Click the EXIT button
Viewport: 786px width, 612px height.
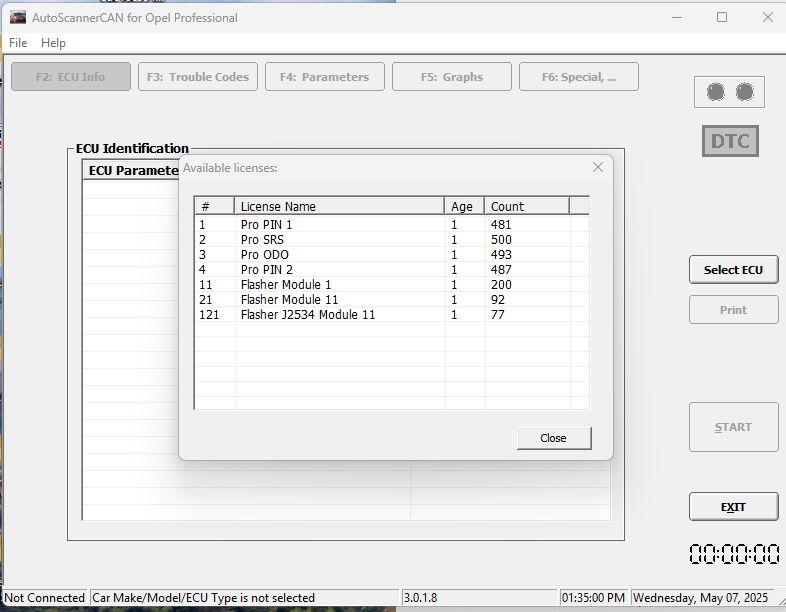coord(733,507)
